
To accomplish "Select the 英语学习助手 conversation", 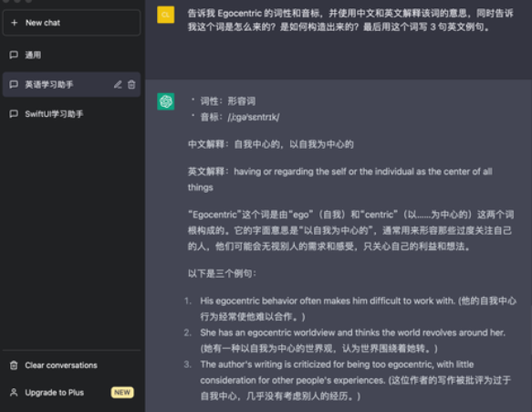I will (x=71, y=84).
